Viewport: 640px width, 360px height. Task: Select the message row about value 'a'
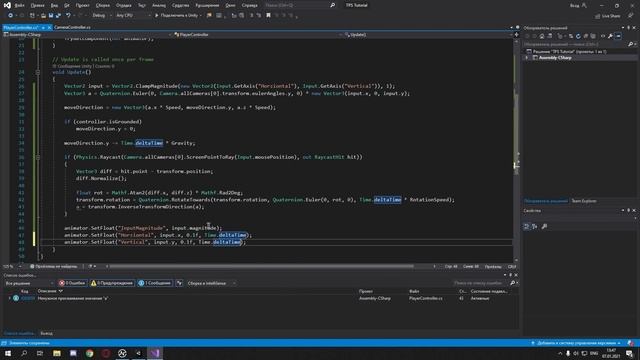(x=261, y=298)
